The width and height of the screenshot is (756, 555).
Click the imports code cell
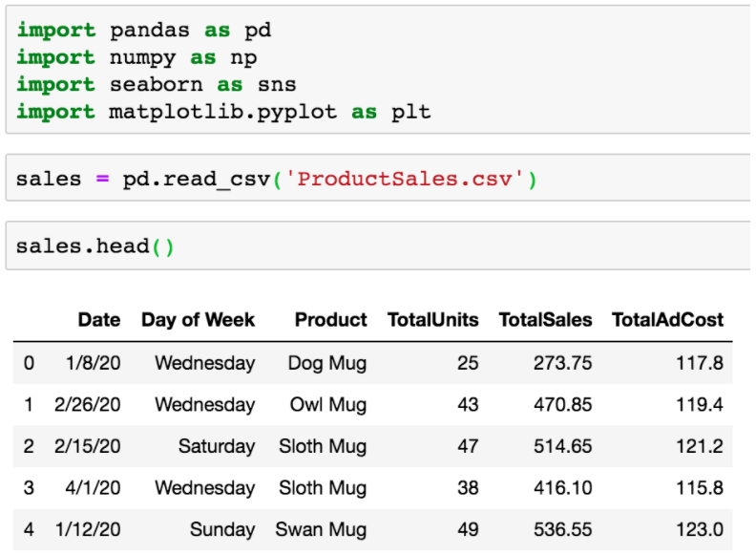pyautogui.click(x=378, y=71)
